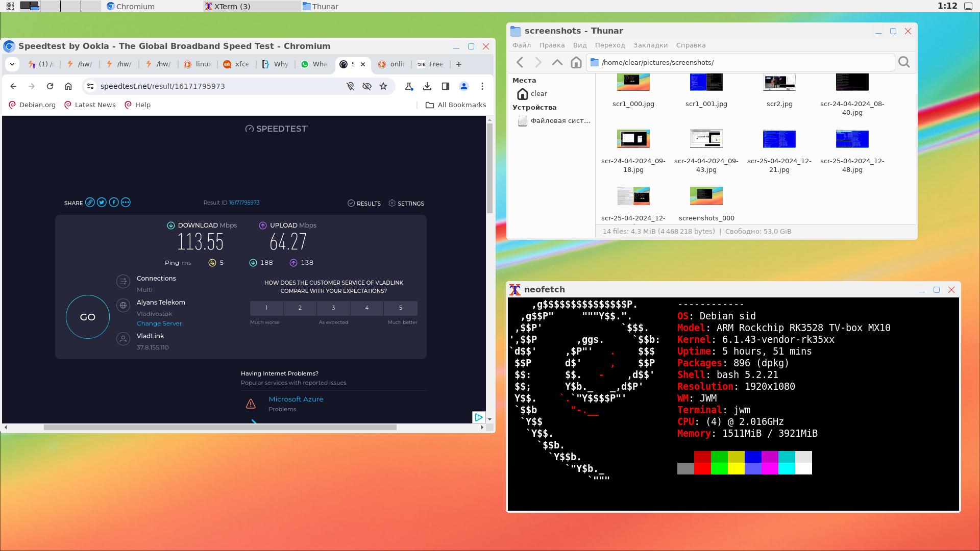Open Chromium downloads icon

coord(427,86)
